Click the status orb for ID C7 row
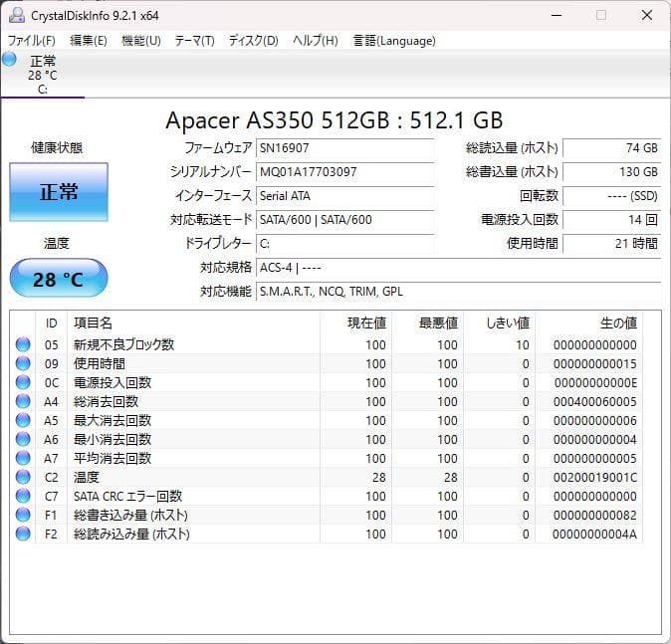 click(x=23, y=496)
